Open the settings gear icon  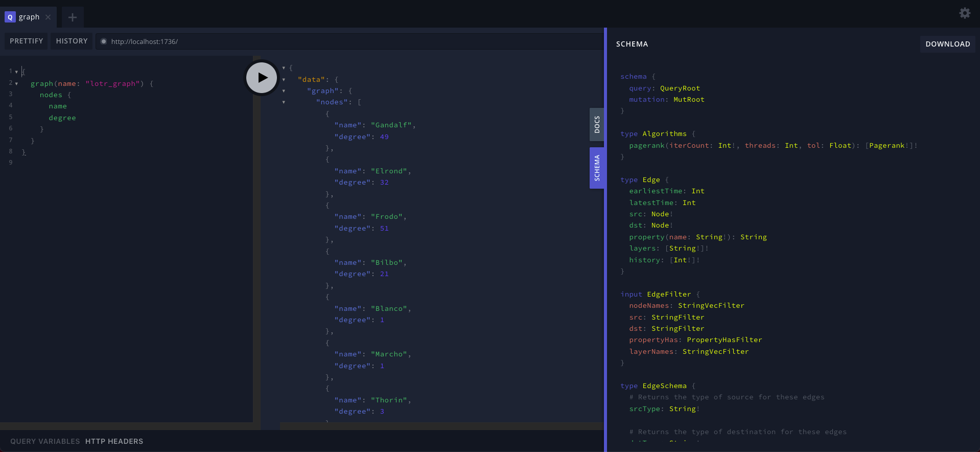click(964, 13)
